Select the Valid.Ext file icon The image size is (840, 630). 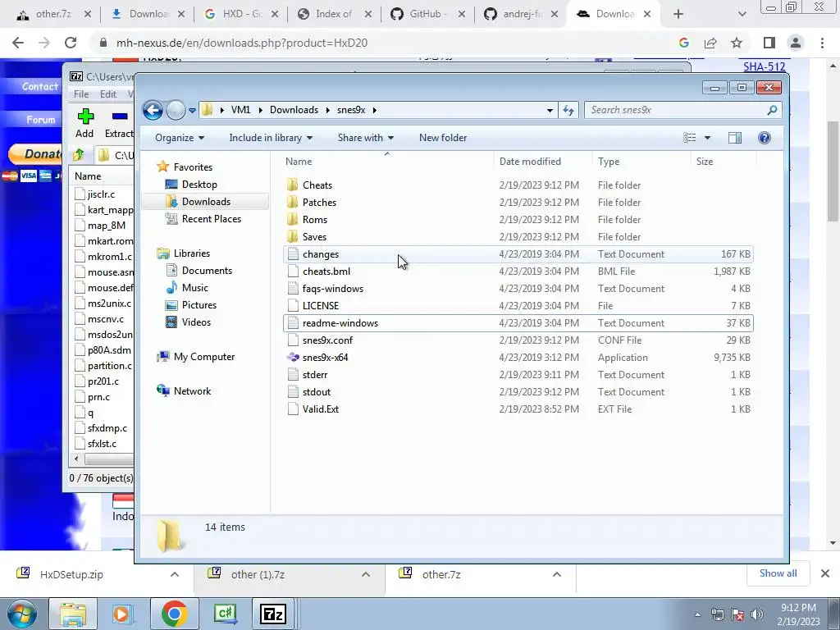pos(293,409)
